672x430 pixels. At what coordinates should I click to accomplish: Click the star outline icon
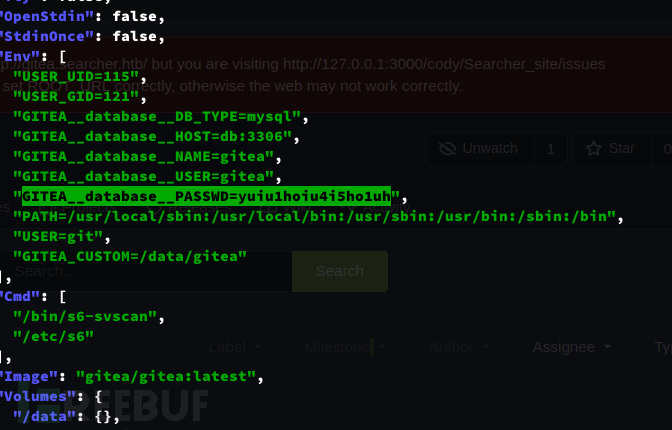[x=594, y=149]
